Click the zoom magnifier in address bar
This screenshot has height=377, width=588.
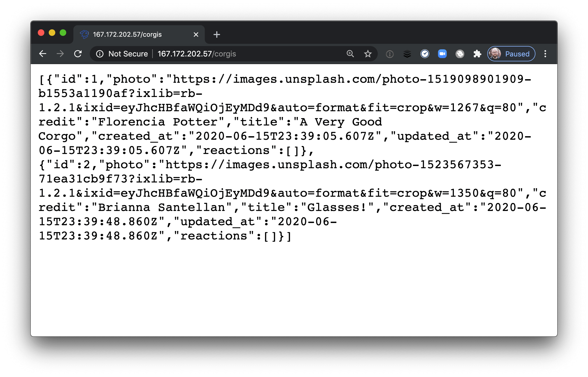[x=350, y=54]
